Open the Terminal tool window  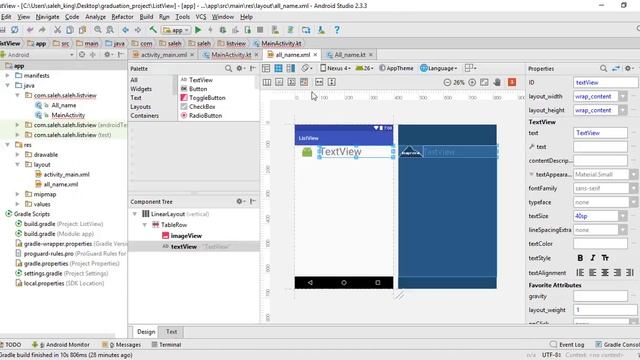pos(167,344)
